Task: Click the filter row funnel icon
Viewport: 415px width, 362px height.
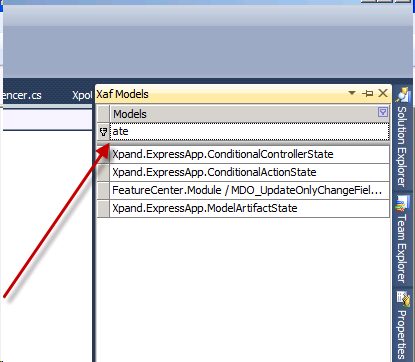Action: tap(103, 132)
